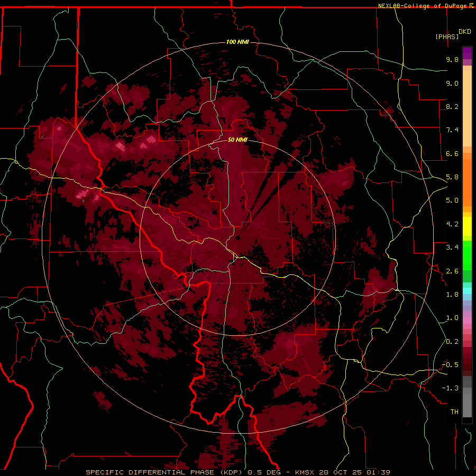Click the DKD [PHAS] legend title

[453, 34]
